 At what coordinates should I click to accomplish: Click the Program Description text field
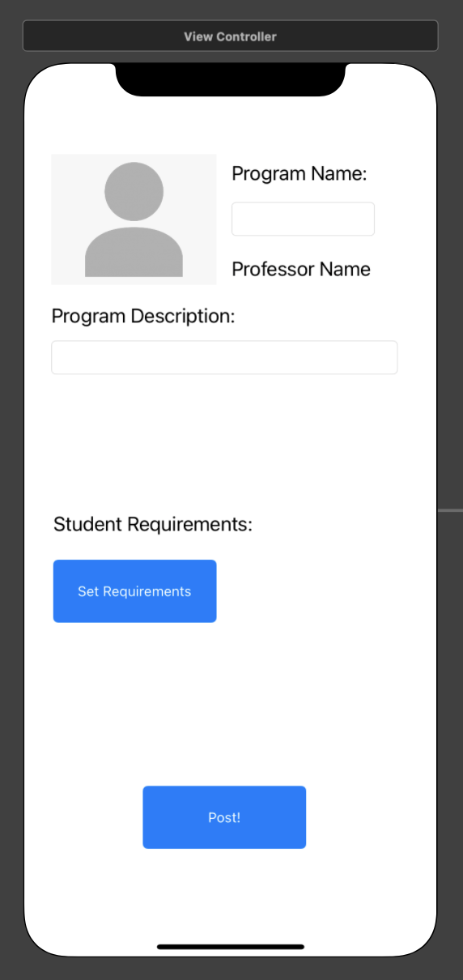click(x=224, y=357)
